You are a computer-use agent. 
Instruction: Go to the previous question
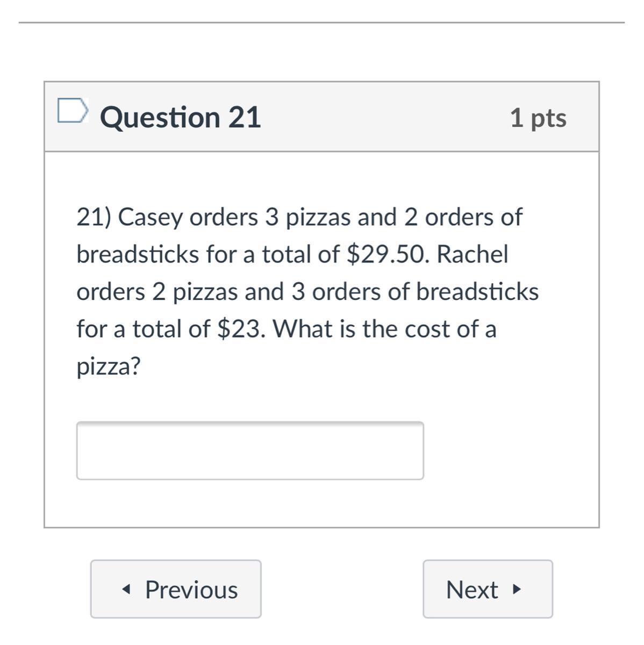coord(176,589)
